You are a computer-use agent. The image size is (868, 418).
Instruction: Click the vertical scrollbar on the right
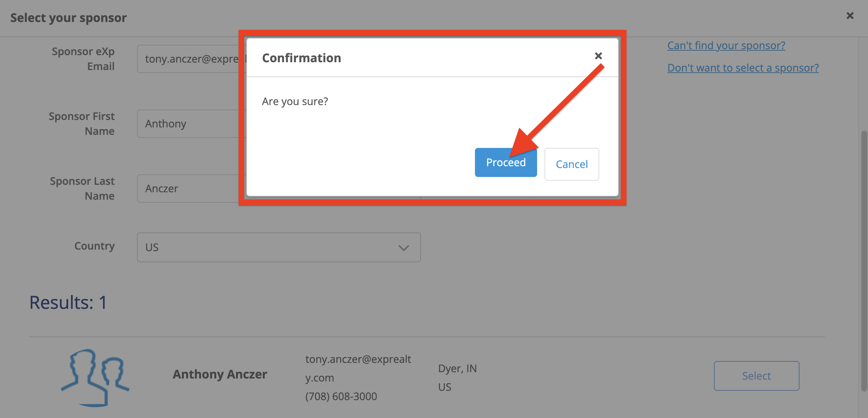[x=864, y=261]
